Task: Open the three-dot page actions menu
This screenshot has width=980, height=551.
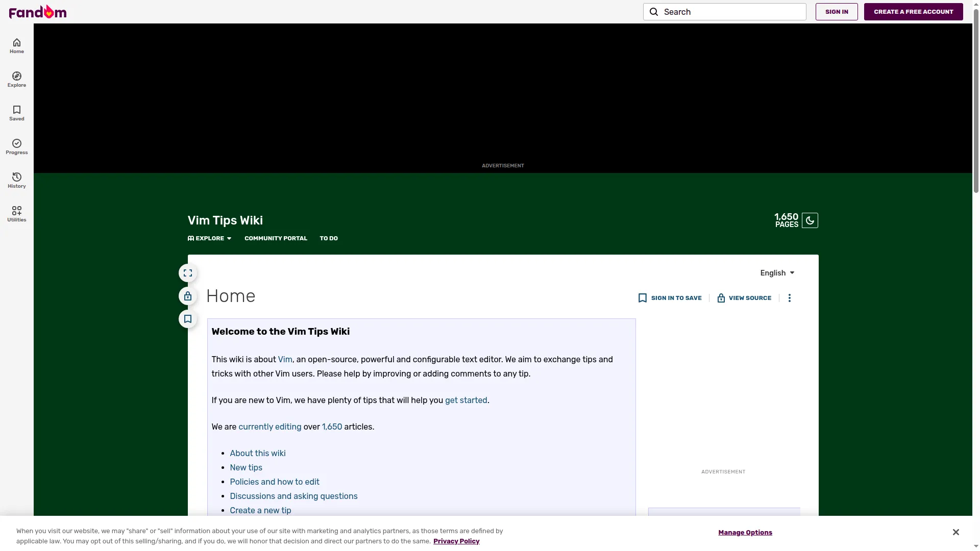Action: click(790, 298)
